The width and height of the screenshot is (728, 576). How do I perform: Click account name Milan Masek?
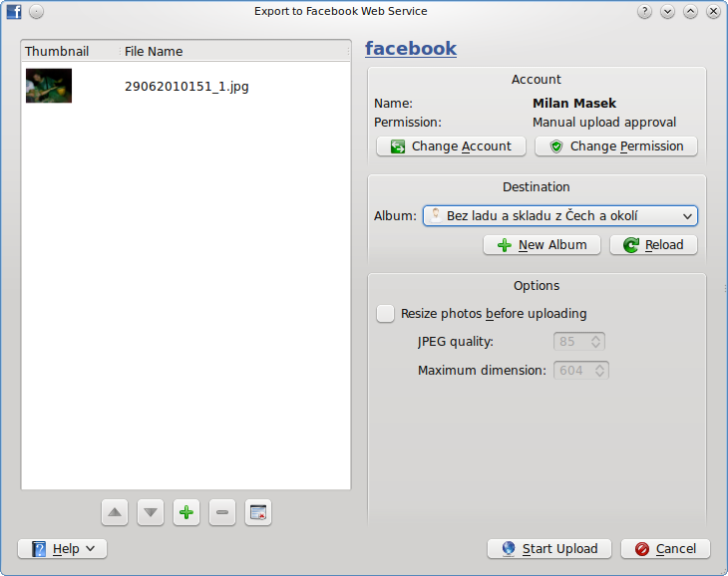(574, 104)
